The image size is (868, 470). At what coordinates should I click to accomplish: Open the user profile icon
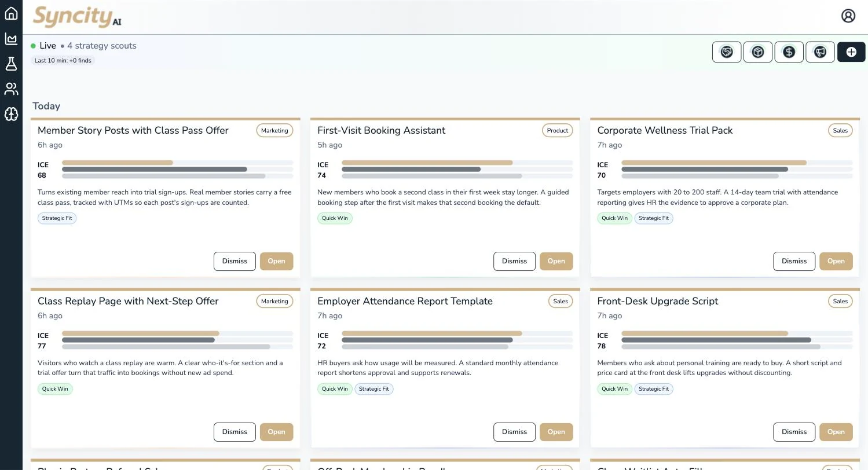coord(848,16)
